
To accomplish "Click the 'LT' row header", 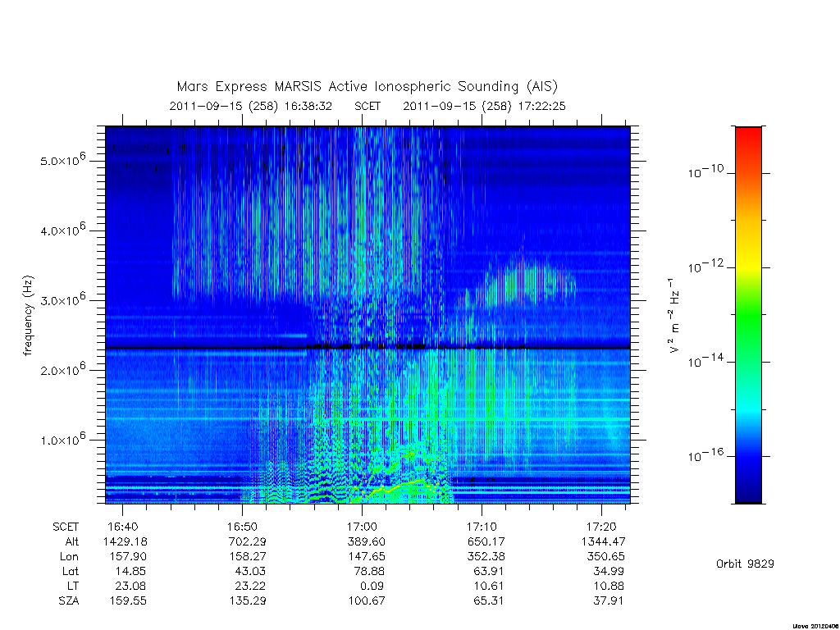I will (73, 586).
